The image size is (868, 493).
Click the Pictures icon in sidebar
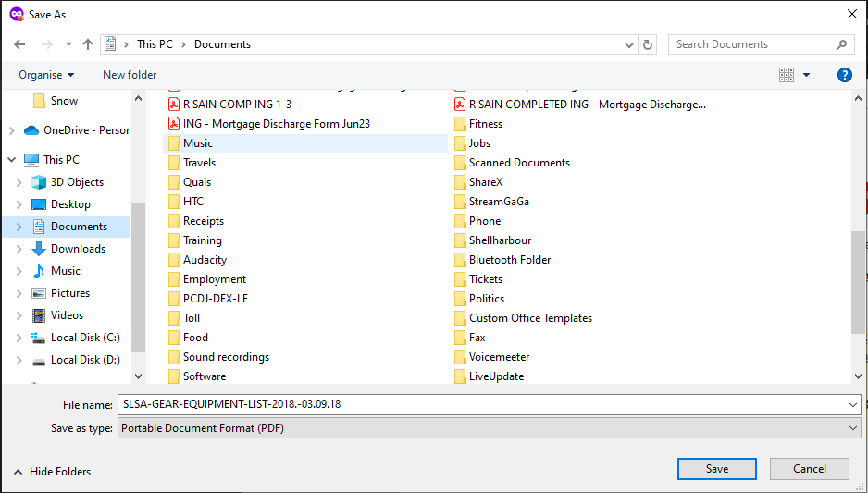(x=39, y=292)
